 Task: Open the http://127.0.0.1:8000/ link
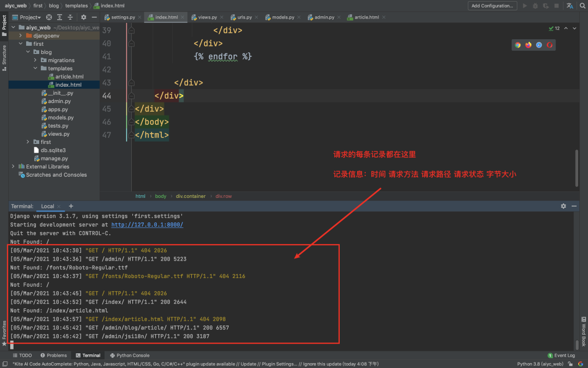[147, 225]
